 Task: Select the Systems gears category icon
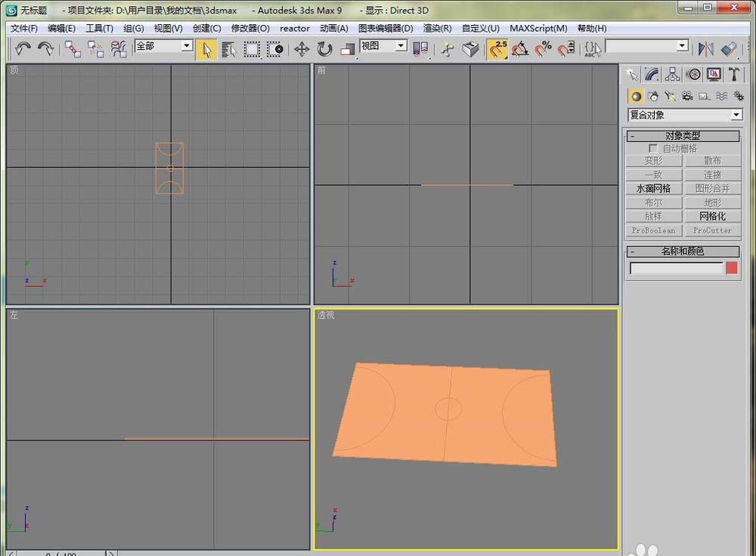click(738, 97)
